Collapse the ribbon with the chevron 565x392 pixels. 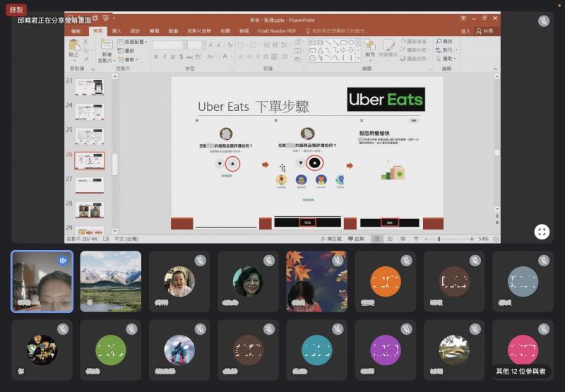tap(495, 69)
